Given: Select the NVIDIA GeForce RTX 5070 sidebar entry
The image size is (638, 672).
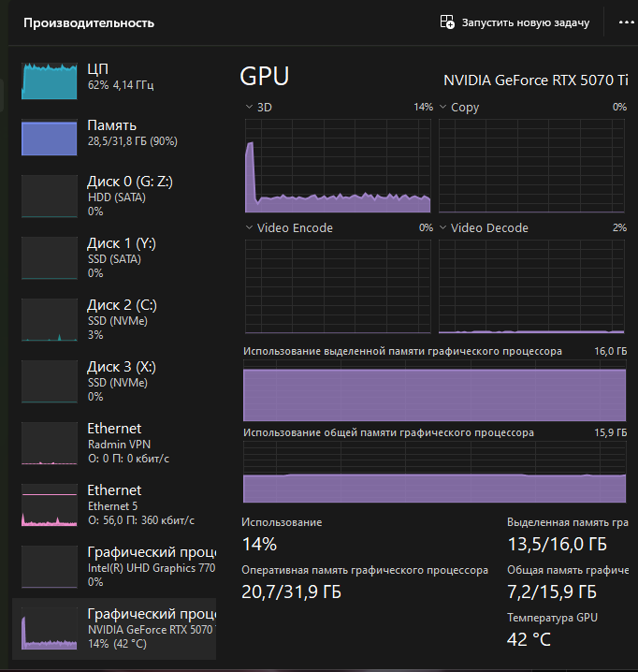Looking at the screenshot, I should click(x=114, y=629).
